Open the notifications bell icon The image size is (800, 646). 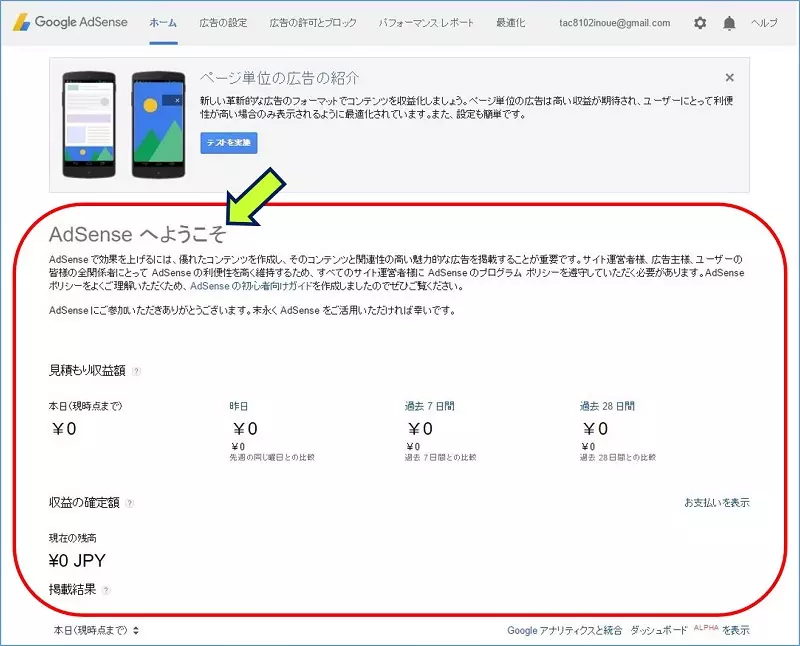[729, 23]
